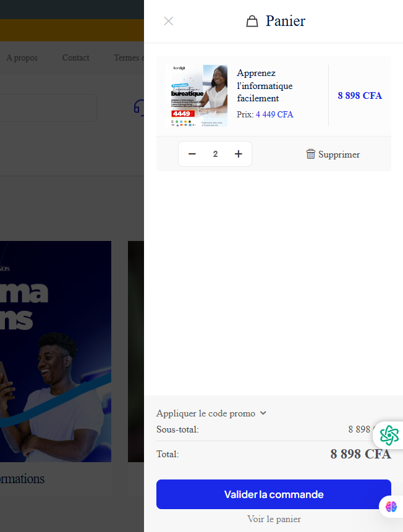Decrease quantity with the minus button
The height and width of the screenshot is (532, 403).
pos(192,154)
